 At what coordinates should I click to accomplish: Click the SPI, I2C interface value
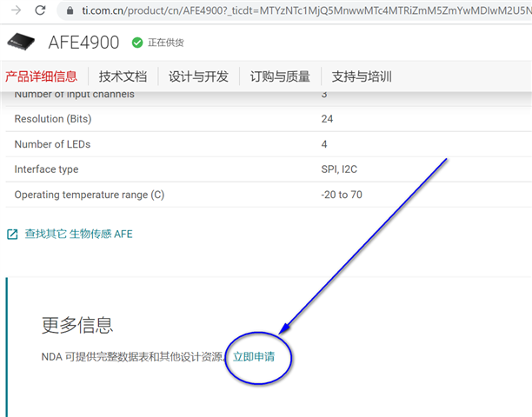(x=339, y=169)
